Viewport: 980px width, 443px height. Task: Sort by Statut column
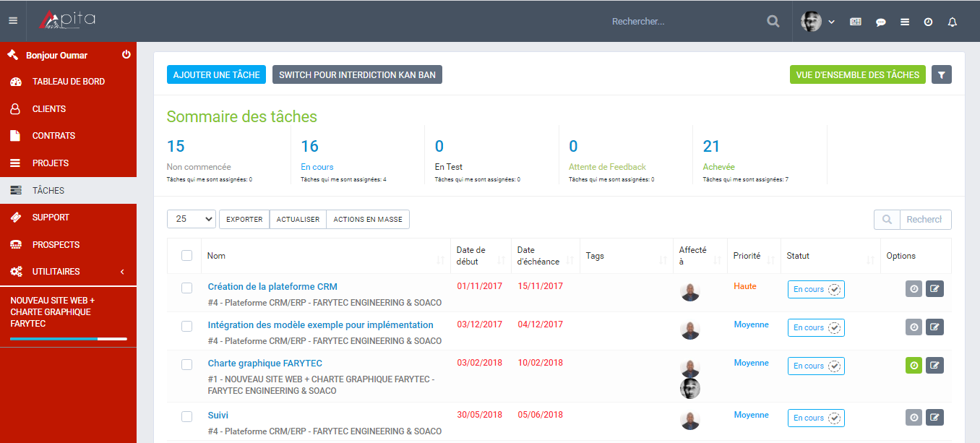(x=831, y=256)
